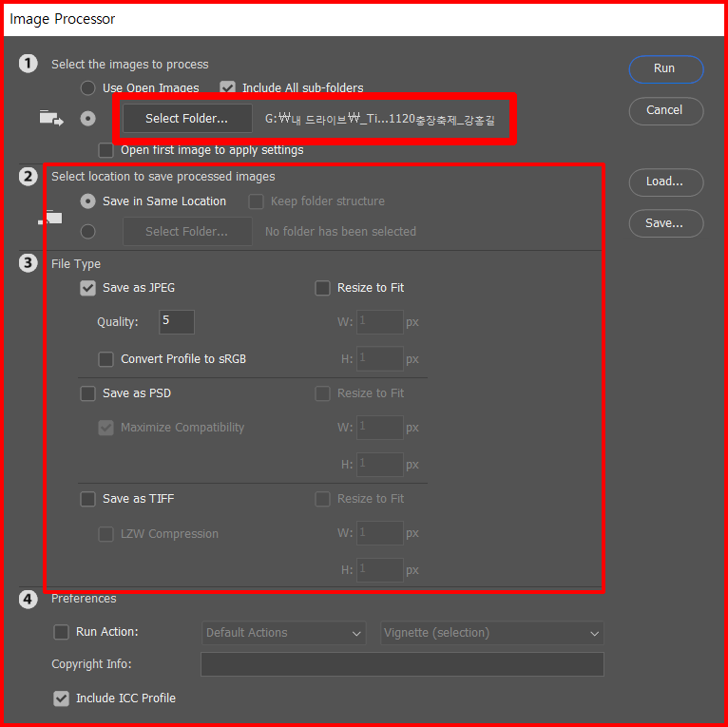Open the Vignette (selection) action dropdown
The height and width of the screenshot is (727, 728).
491,633
